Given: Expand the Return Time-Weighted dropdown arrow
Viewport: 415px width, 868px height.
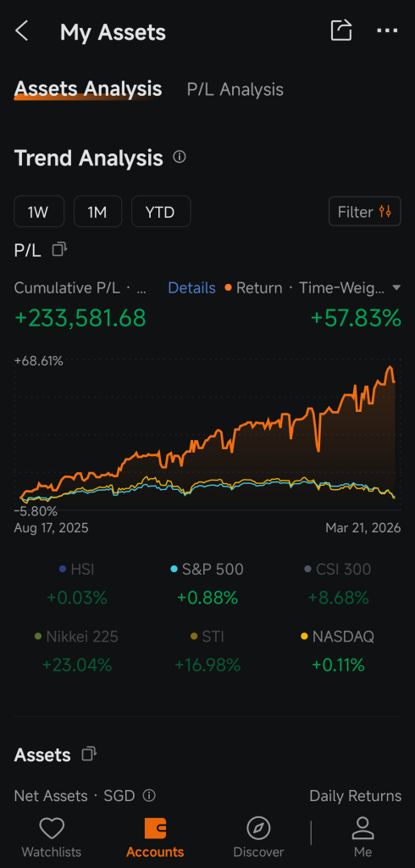Looking at the screenshot, I should coord(396,288).
